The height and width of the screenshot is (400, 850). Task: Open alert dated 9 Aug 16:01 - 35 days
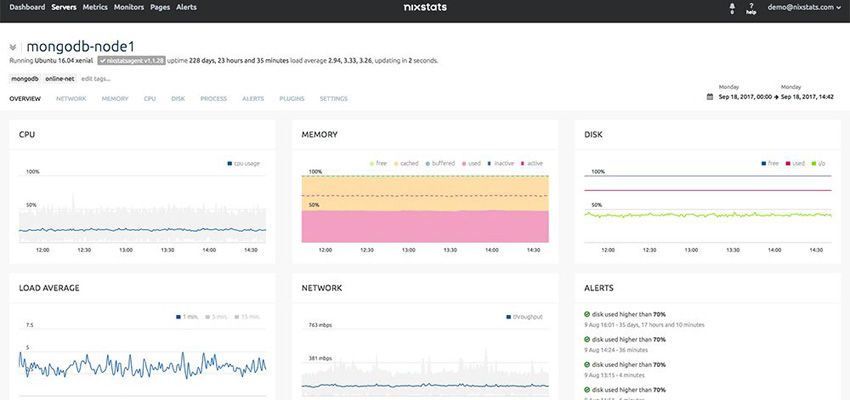pos(644,320)
